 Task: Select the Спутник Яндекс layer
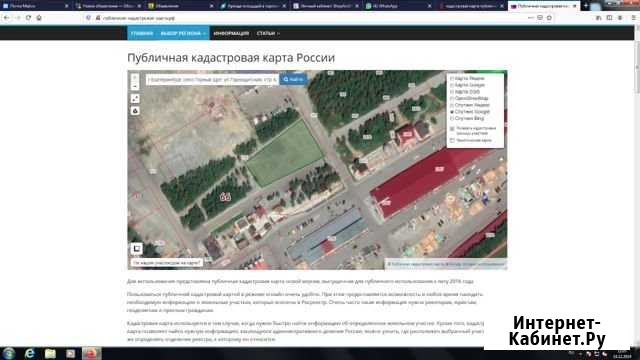pyautogui.click(x=470, y=105)
